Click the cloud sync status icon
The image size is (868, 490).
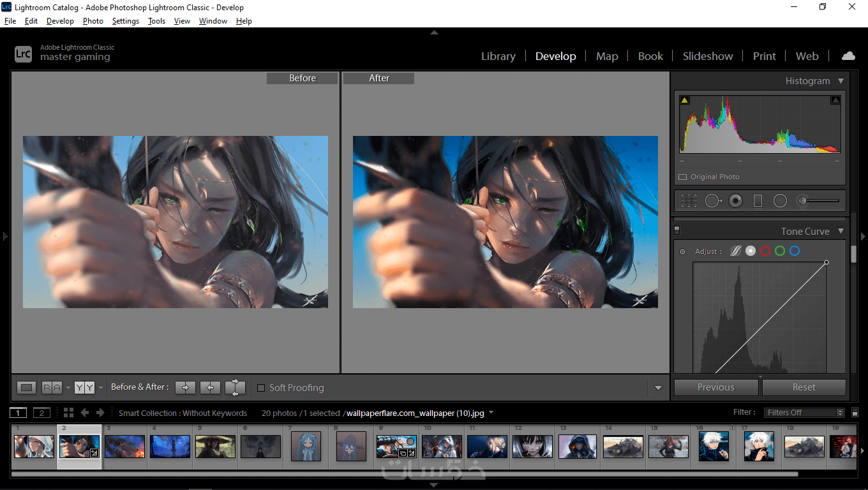848,56
